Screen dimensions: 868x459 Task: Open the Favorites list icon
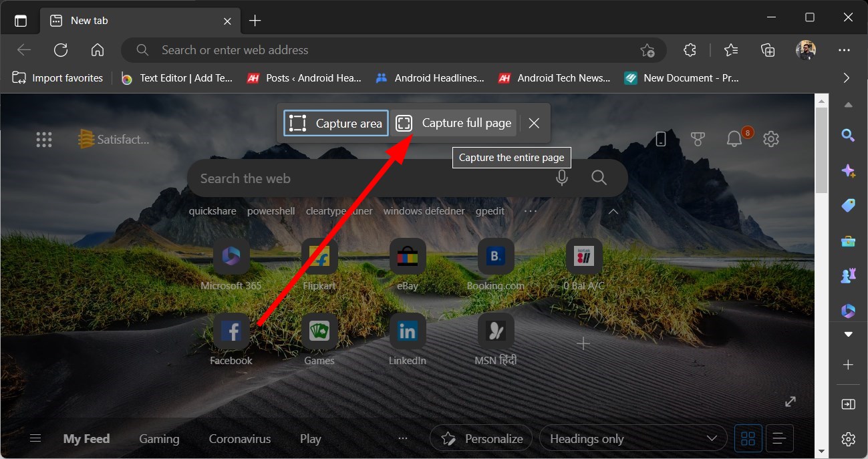731,50
